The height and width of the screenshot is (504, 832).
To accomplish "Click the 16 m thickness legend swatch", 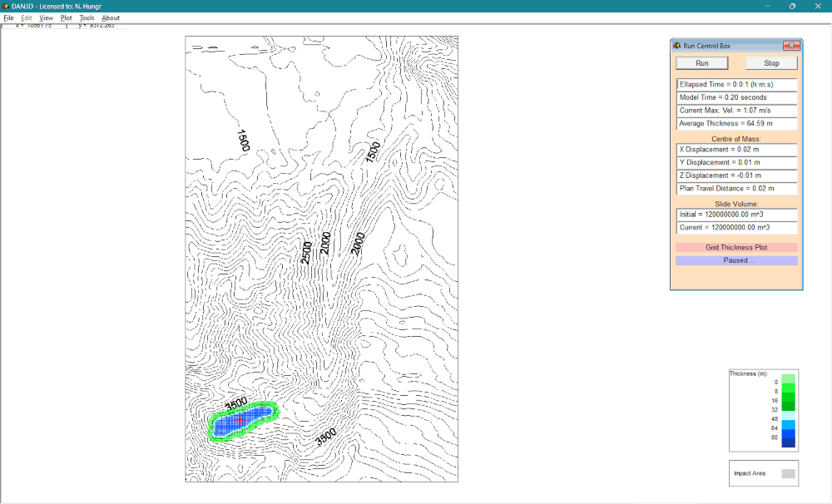I will point(789,397).
